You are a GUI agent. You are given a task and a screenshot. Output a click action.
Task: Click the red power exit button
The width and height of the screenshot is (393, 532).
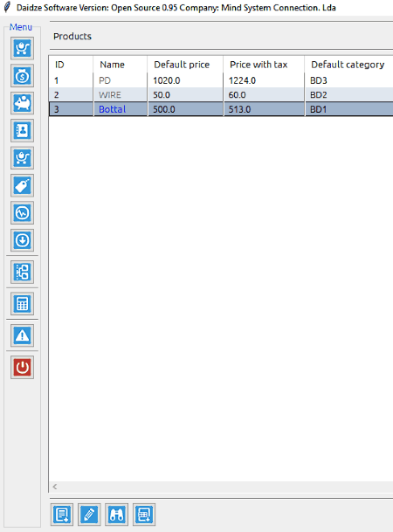22,368
